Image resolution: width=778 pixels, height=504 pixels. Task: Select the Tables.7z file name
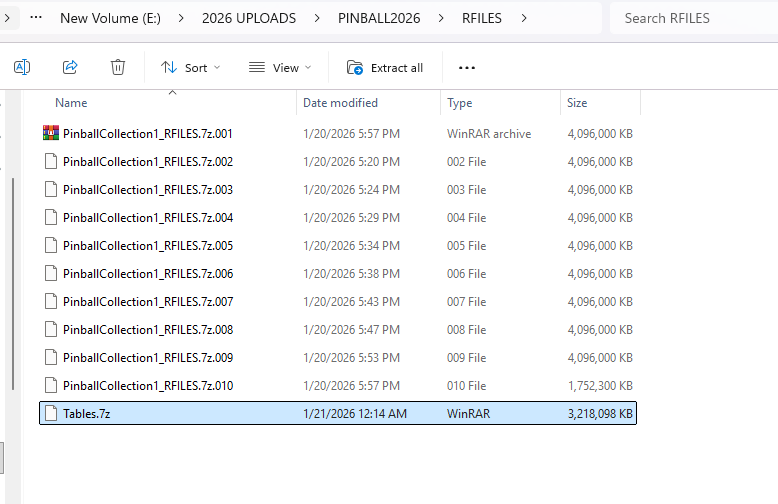coord(86,414)
